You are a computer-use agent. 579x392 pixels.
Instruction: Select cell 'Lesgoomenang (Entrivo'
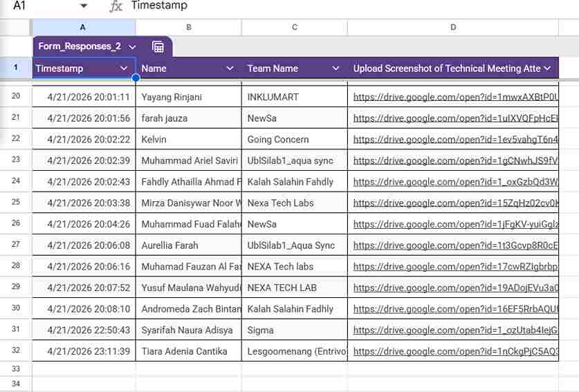coord(295,351)
